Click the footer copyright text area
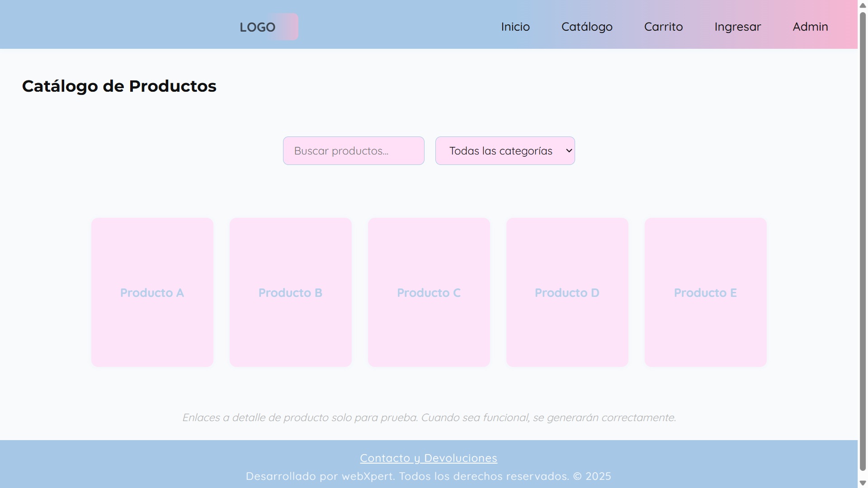Screen dimensions: 868x488 (428, 476)
